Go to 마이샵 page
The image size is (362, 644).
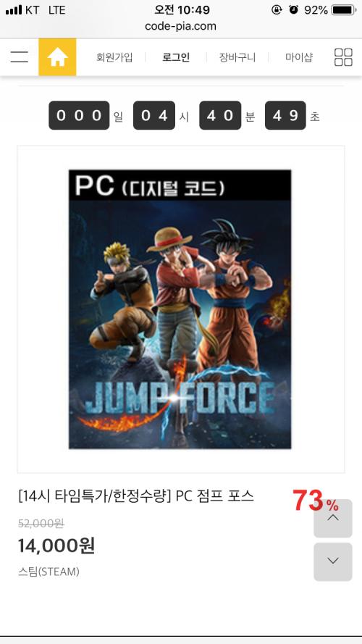click(x=299, y=57)
